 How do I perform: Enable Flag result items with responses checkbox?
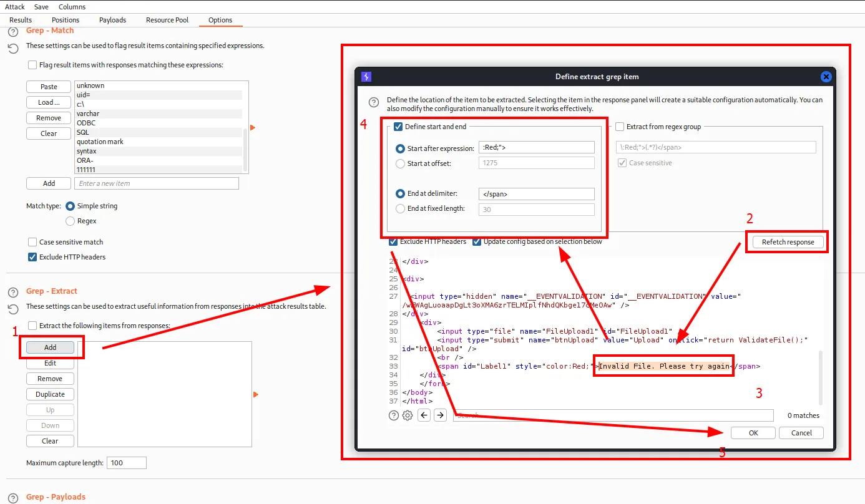click(32, 65)
